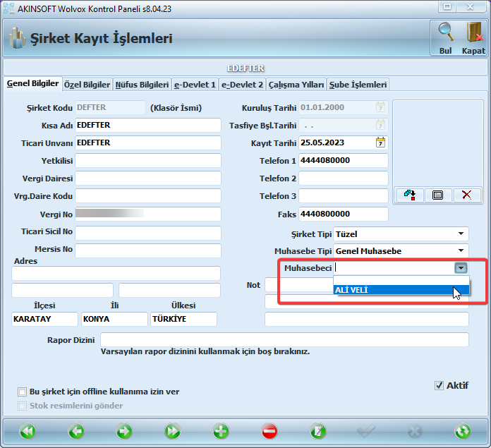Go to next record arrow icon
Viewport: 491px width, 448px height.
click(124, 431)
